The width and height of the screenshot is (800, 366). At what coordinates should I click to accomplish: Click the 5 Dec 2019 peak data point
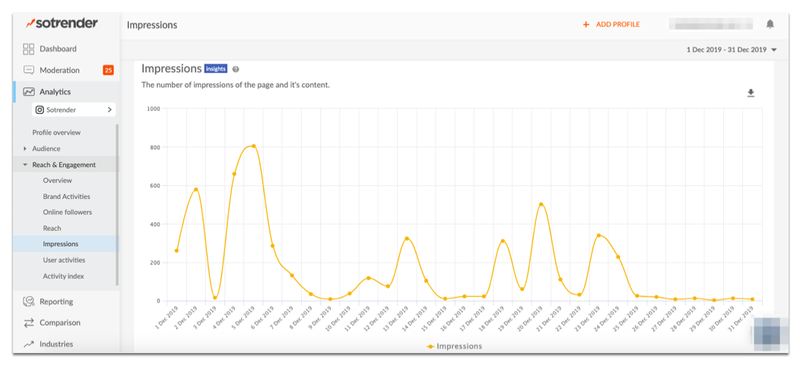coord(254,146)
